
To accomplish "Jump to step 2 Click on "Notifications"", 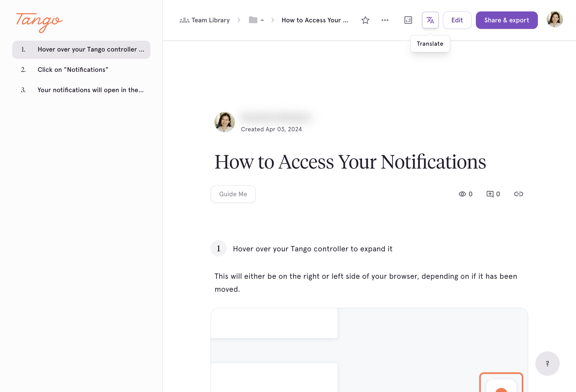I will (x=81, y=70).
